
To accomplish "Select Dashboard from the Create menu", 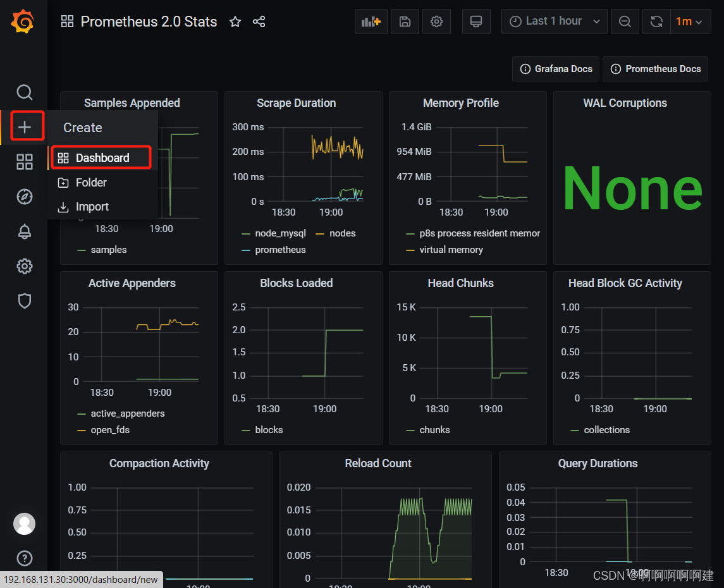I will coord(102,158).
